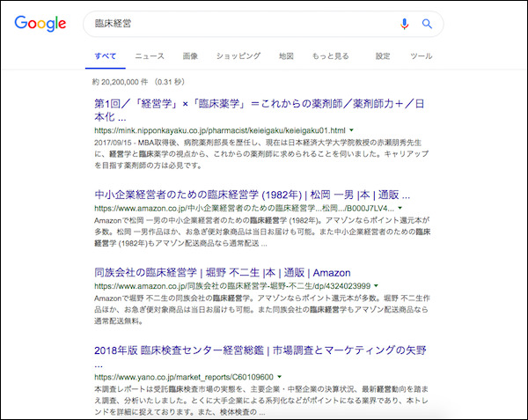Open the ツール options
This screenshot has height=420, width=528.
(x=422, y=55)
